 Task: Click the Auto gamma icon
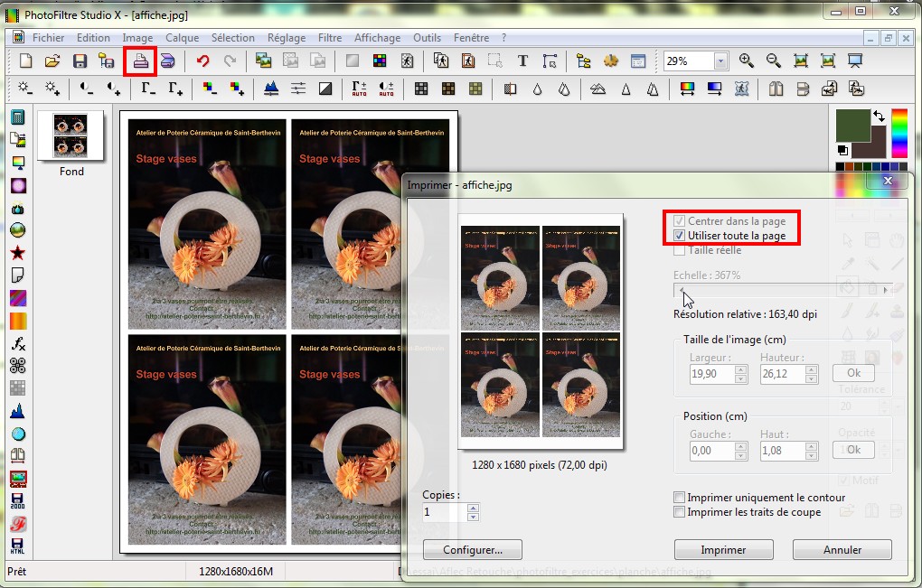359,89
